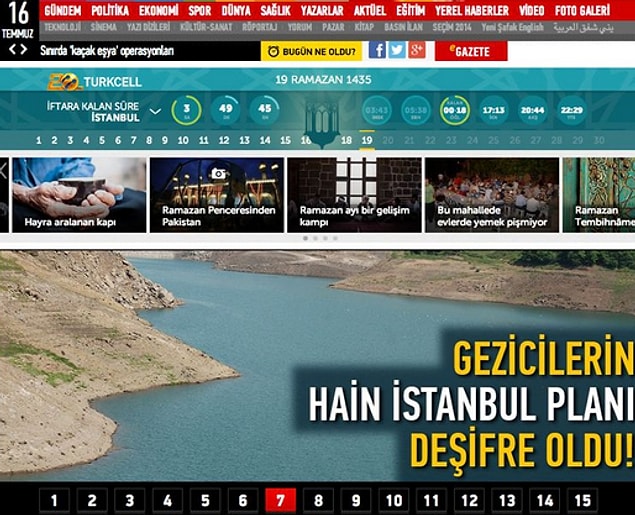635x515 pixels.
Task: Select Ramazan day 10 in calendar
Action: point(183,140)
